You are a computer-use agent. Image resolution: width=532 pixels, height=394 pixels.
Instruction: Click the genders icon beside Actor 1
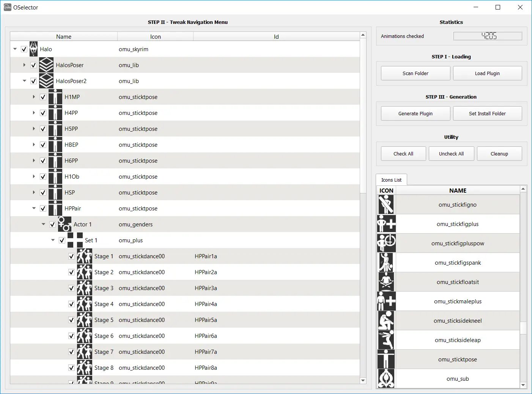[x=65, y=224]
